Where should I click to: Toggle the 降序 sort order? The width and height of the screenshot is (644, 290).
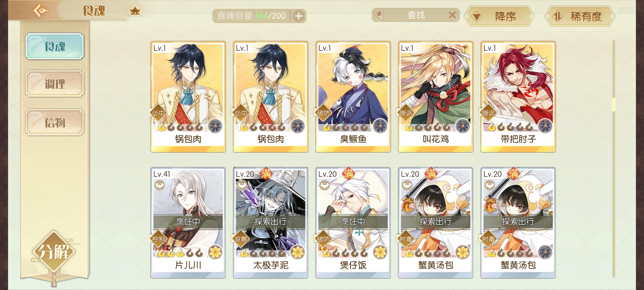[500, 16]
